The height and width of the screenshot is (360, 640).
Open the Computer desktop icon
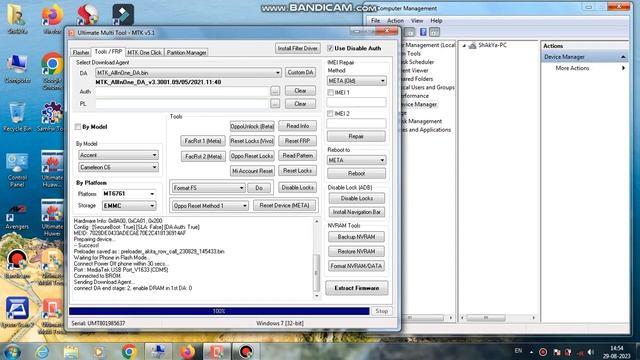[17, 69]
